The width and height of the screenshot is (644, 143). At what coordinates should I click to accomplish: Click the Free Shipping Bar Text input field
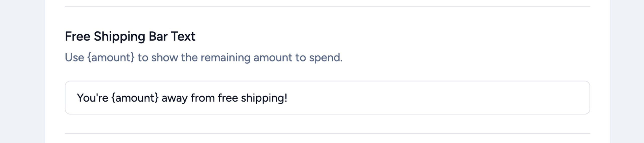coord(327,98)
